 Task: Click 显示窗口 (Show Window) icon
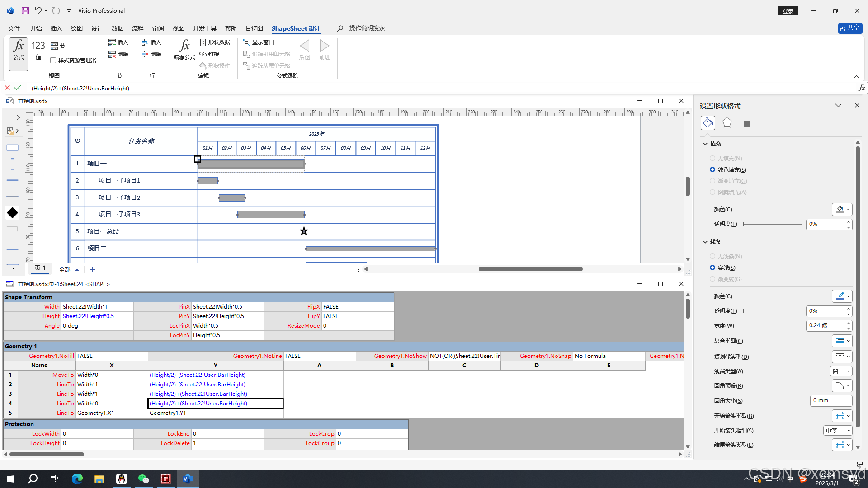[259, 42]
